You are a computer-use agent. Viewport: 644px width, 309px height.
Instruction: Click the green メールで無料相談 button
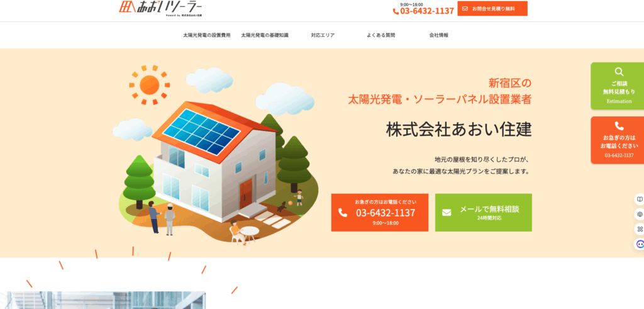(484, 213)
